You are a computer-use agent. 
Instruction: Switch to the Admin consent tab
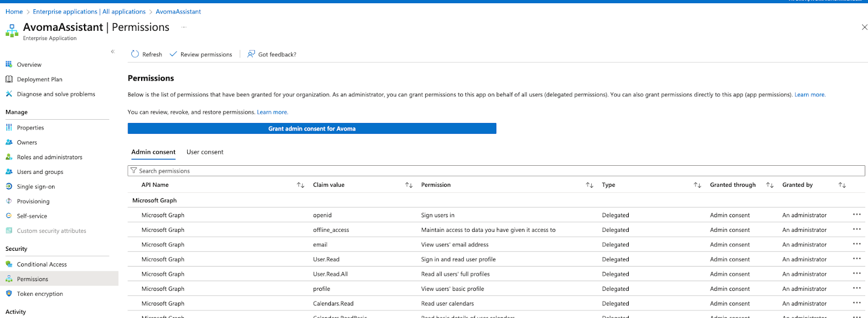coord(154,152)
